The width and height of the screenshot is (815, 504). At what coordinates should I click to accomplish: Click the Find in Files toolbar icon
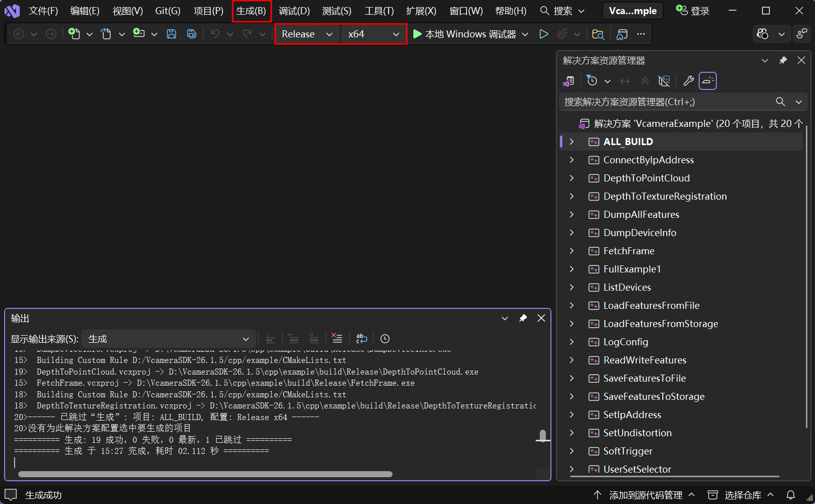(598, 34)
